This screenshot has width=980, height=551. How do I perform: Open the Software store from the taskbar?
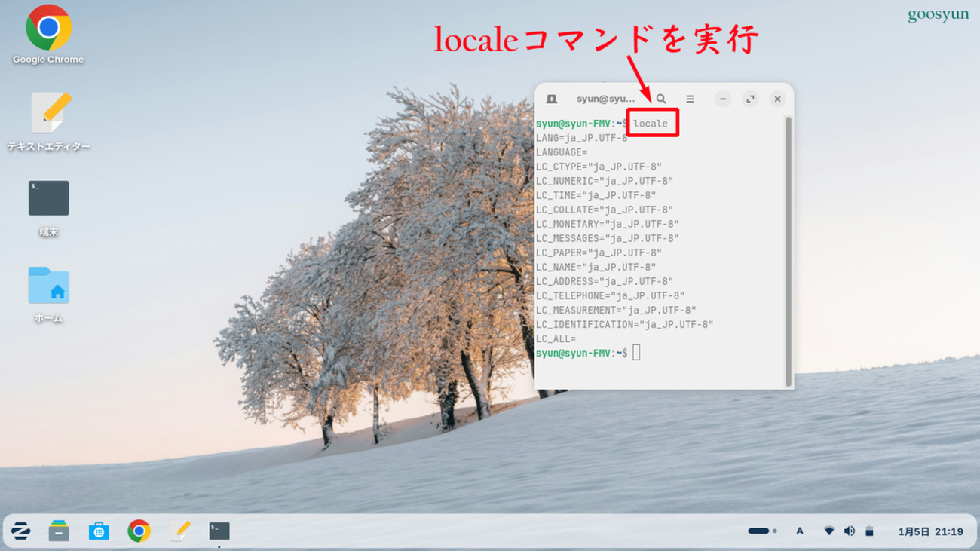(100, 531)
